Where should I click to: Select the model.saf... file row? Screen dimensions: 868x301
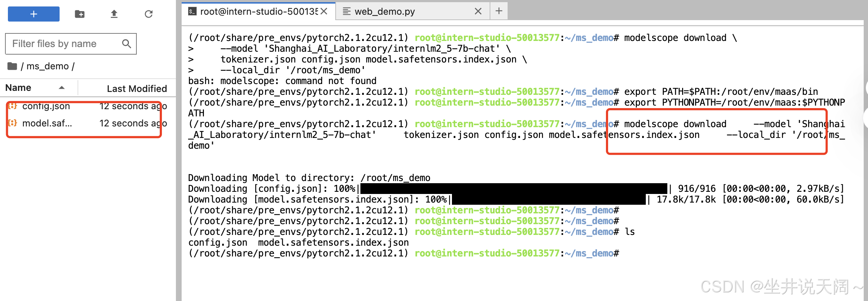tap(88, 123)
